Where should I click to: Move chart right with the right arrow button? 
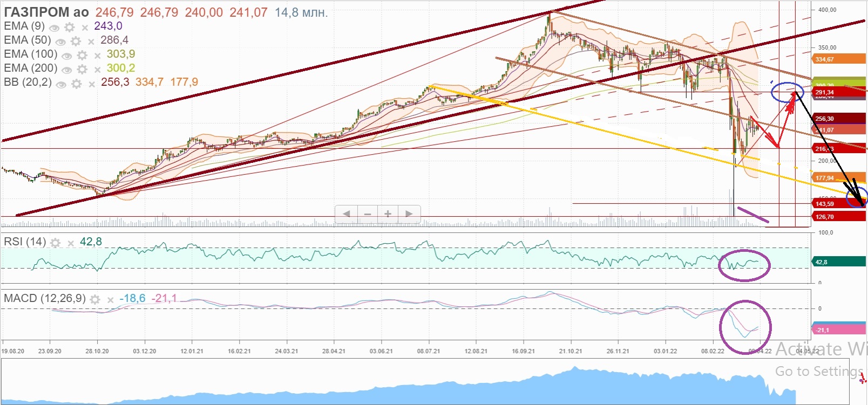[409, 214]
